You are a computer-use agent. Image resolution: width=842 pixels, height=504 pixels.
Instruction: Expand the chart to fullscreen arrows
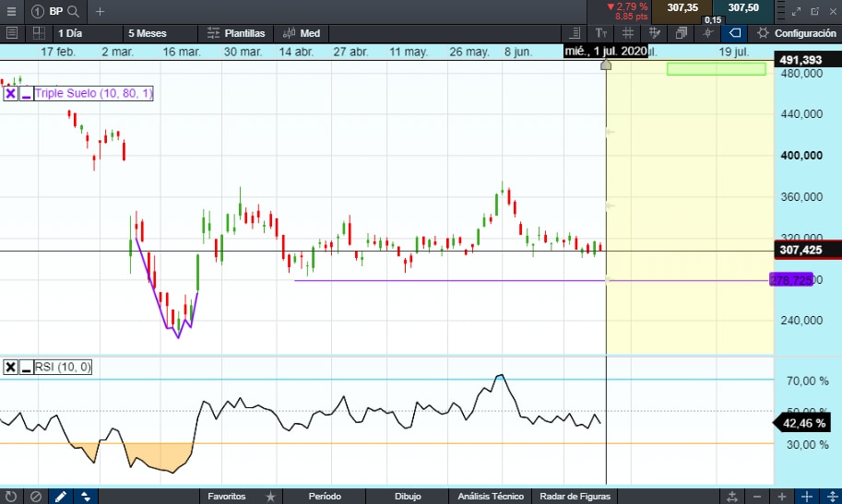[x=797, y=11]
